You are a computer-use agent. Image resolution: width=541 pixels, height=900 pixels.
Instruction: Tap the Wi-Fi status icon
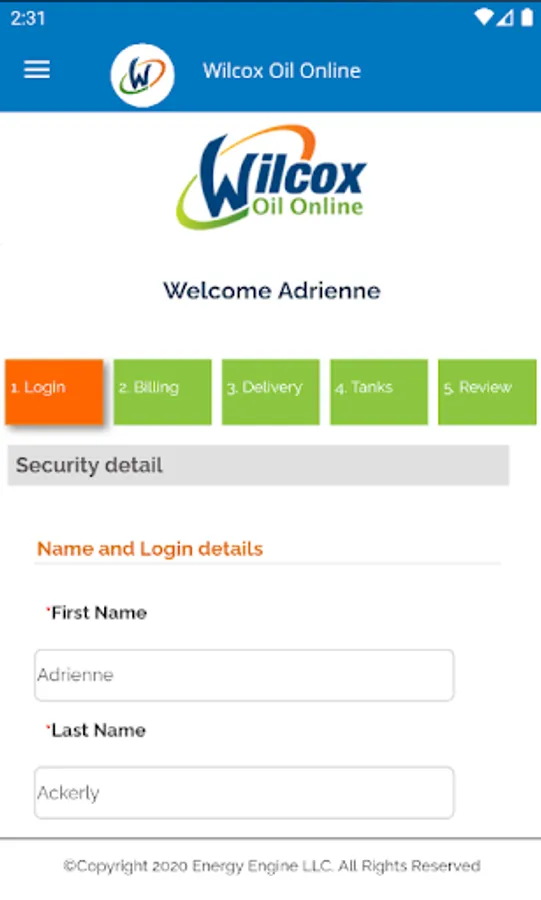click(483, 18)
